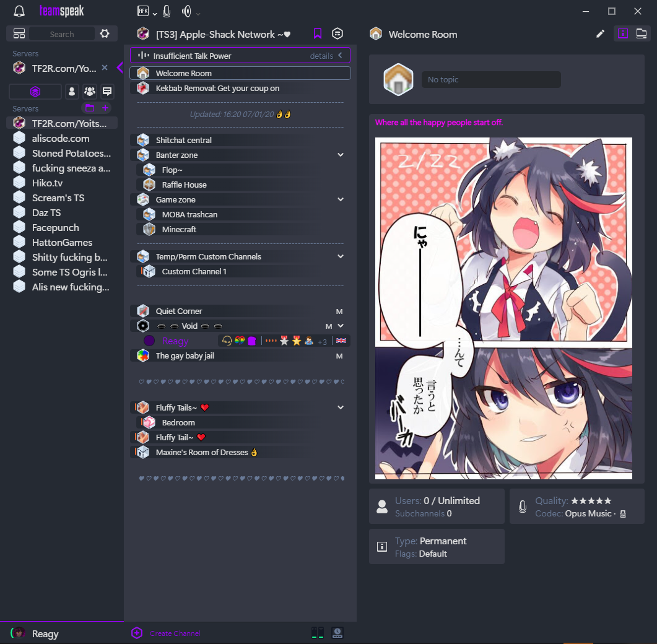Open the AFK options dropdown arrow
Viewport: 657px width, 644px height.
pos(155,14)
